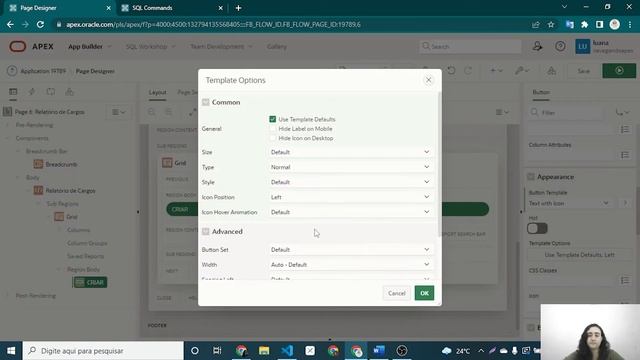Collapse the Advanced section

(x=206, y=231)
